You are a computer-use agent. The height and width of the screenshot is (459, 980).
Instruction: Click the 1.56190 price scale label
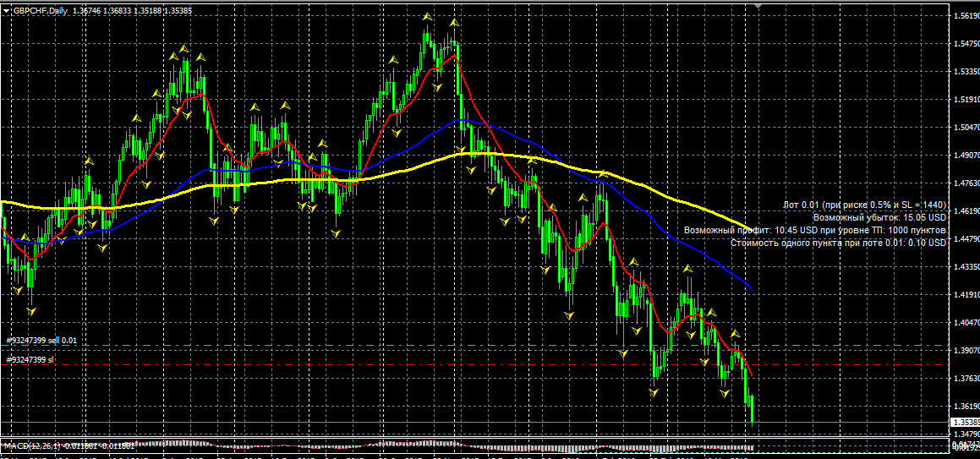tap(966, 16)
